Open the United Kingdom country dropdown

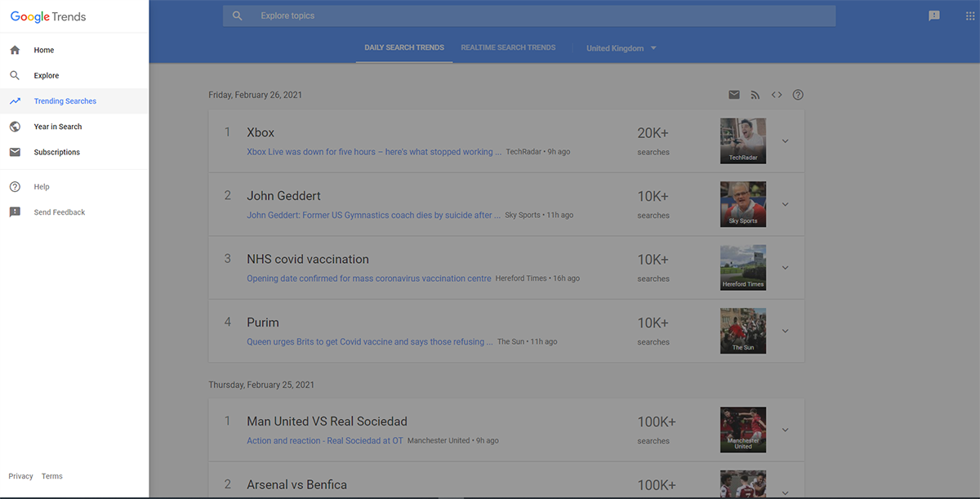(x=621, y=48)
